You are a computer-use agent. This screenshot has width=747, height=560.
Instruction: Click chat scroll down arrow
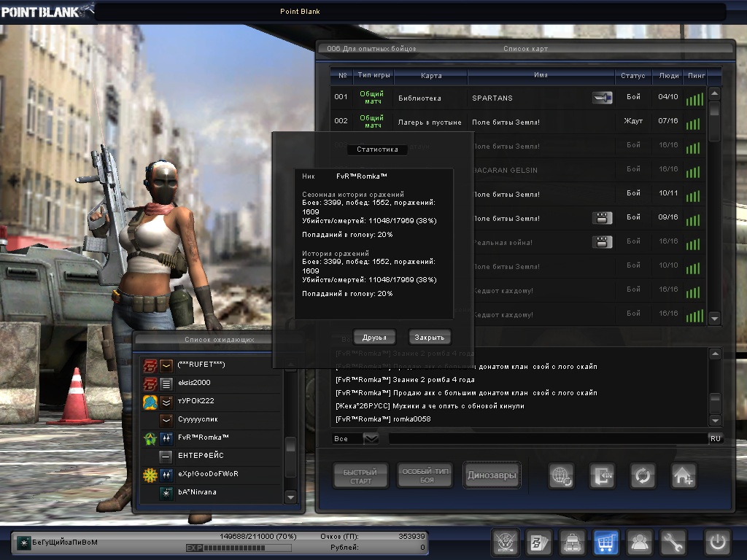715,419
